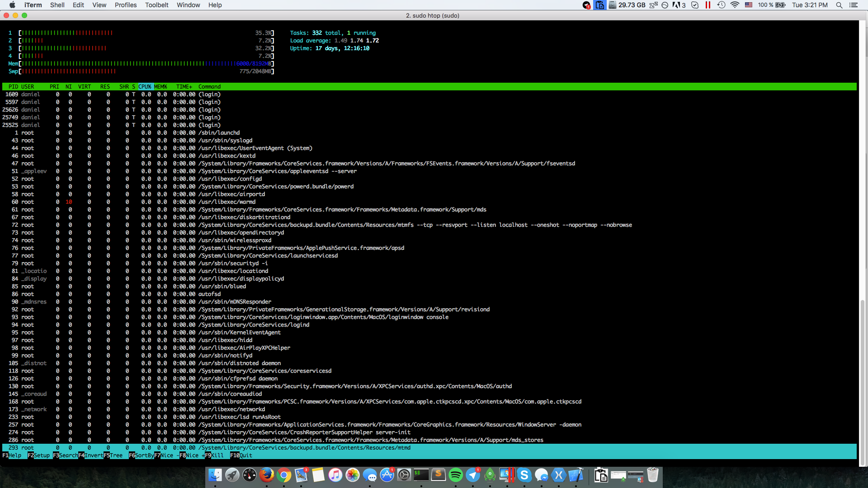Screen dimensions: 868x488
Task: Open Firefox in the dock
Action: coord(267,475)
